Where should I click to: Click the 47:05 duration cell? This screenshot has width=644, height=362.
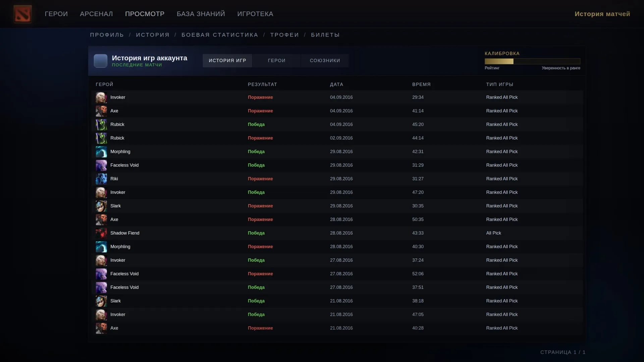coord(418,315)
